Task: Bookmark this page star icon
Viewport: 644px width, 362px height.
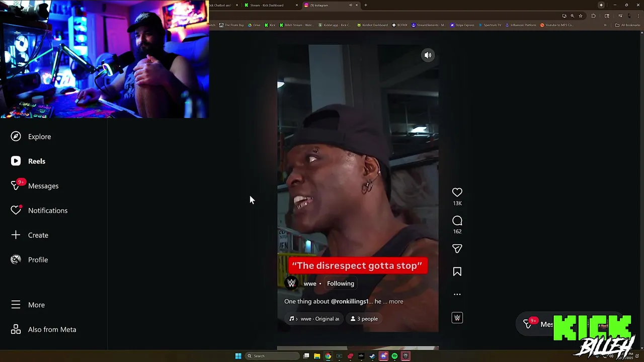Action: pyautogui.click(x=581, y=16)
